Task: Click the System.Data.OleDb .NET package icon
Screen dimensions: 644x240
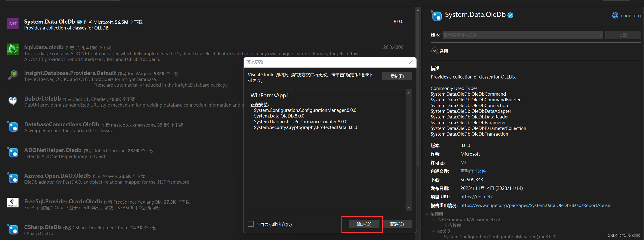Action: coord(13,24)
